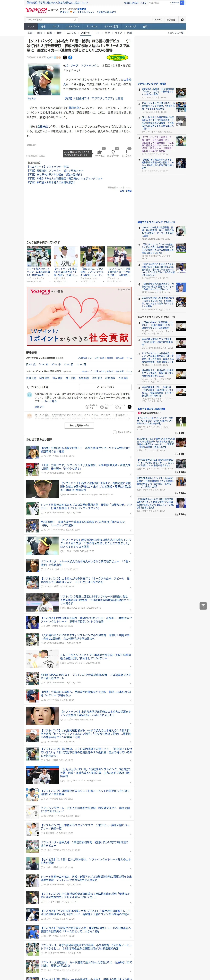Play the first video in 動画アクセスランキング
This screenshot has height=980, width=210.
pos(181,326)
